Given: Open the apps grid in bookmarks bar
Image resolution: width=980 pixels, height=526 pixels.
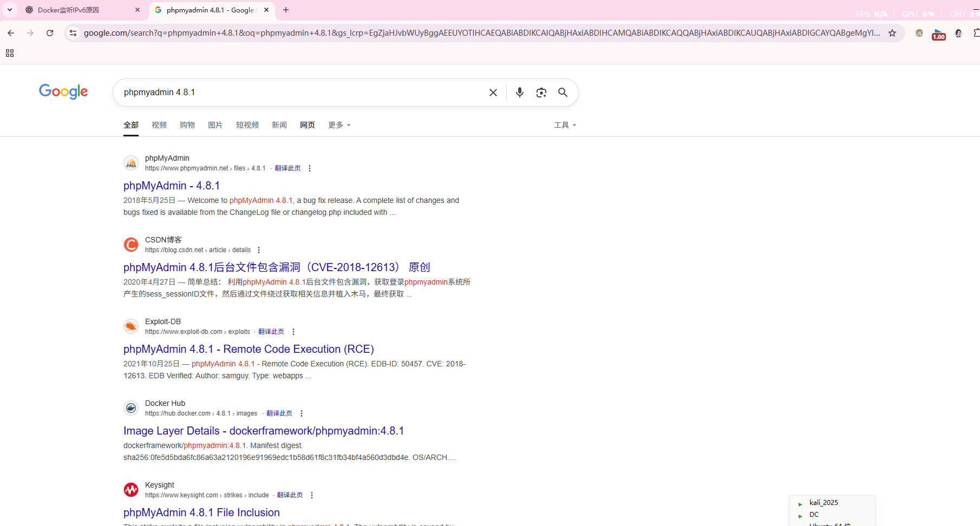Looking at the screenshot, I should pyautogui.click(x=10, y=53).
